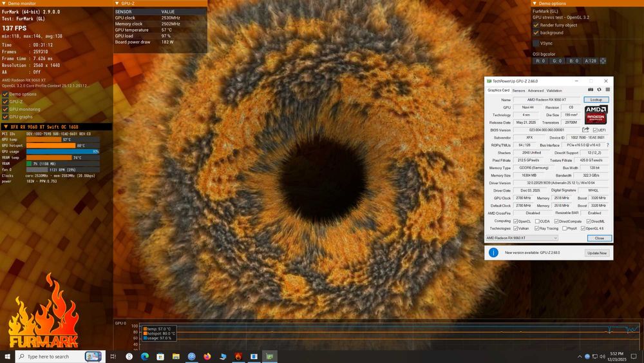Open the AMD Radeon RX 9060 XT dropdown
Viewport: 644px width, 363px height.
click(x=522, y=238)
